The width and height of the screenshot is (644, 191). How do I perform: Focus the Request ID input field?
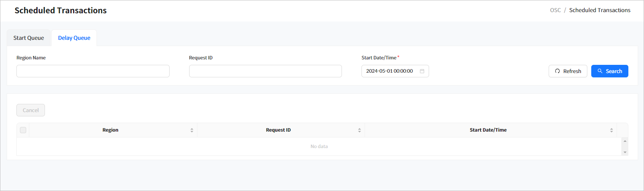point(265,71)
